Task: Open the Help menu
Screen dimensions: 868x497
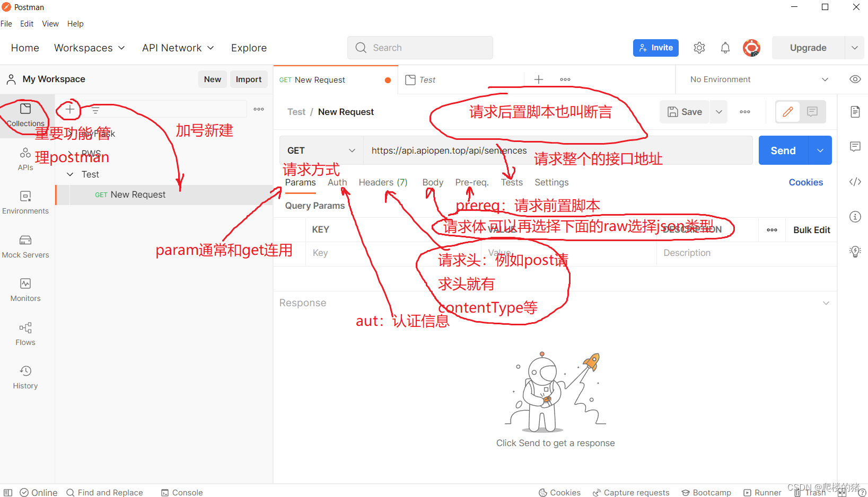Action: click(x=75, y=24)
